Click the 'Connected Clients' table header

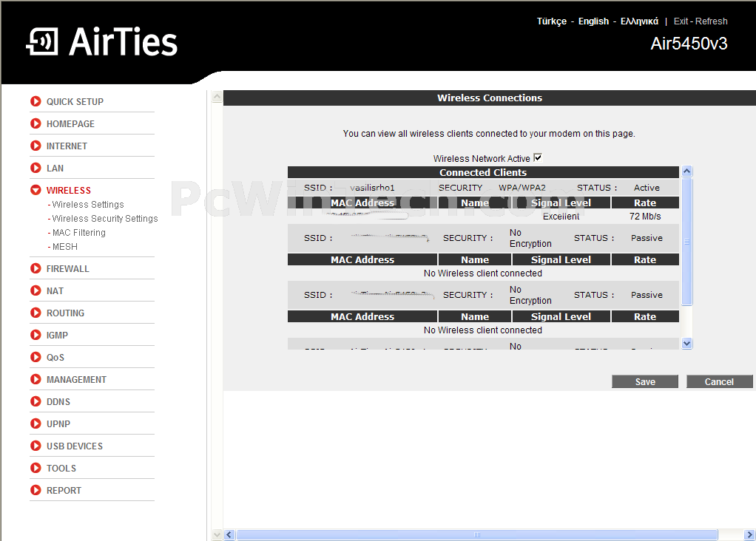pos(483,172)
